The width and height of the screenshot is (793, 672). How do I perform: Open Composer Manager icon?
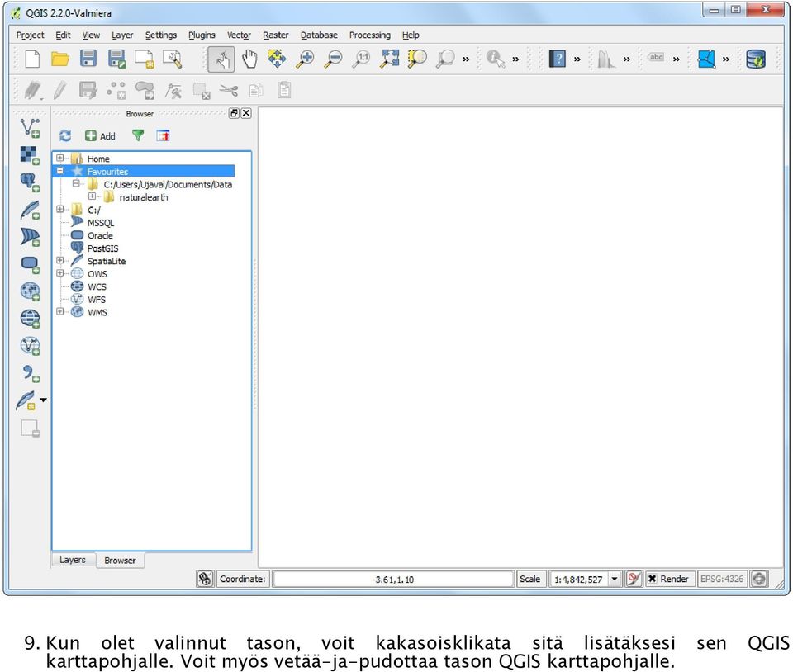coord(173,59)
